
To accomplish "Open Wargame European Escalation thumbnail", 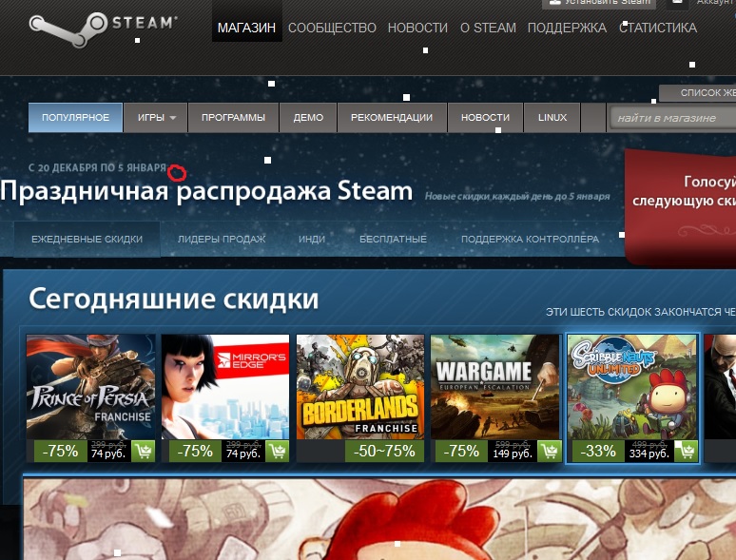I will [x=495, y=387].
